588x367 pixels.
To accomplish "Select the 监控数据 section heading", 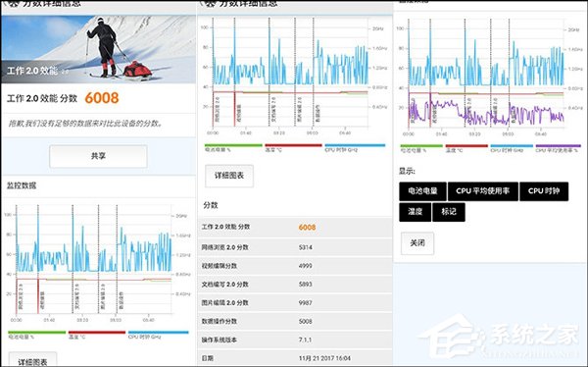I will tap(22, 185).
